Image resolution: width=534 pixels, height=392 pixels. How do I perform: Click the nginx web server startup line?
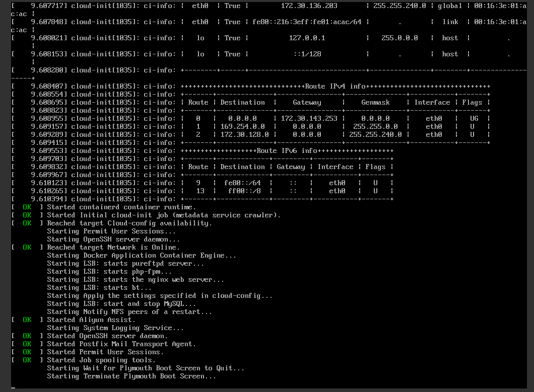tap(136, 279)
